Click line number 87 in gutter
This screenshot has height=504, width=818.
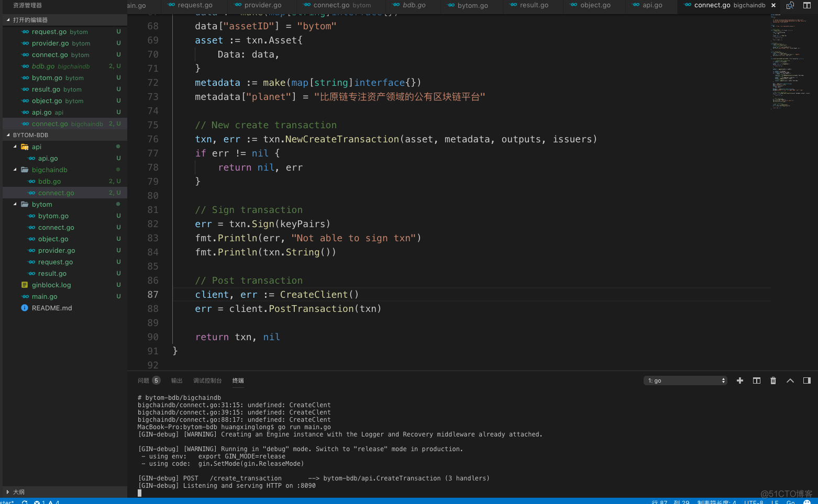point(153,295)
